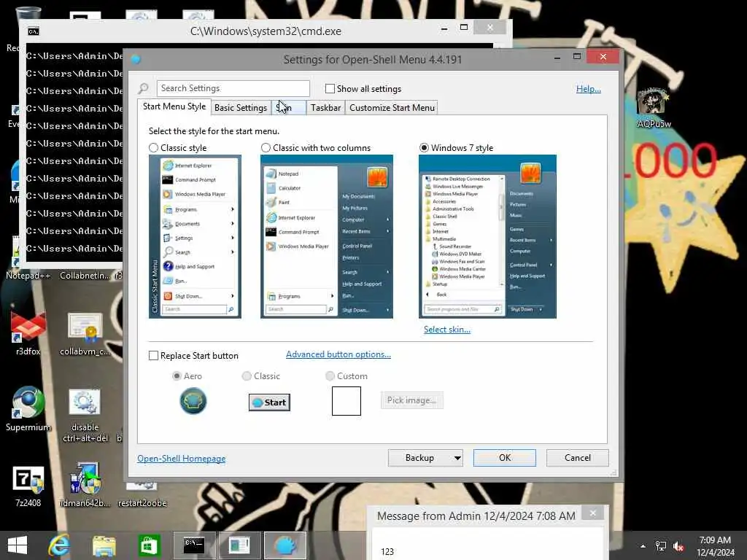Select Classic with two columns radio button
This screenshot has height=560, width=747.
point(266,147)
